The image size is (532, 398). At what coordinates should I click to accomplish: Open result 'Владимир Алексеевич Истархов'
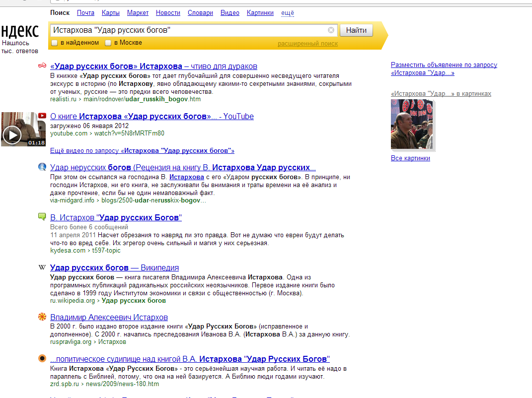point(109,317)
